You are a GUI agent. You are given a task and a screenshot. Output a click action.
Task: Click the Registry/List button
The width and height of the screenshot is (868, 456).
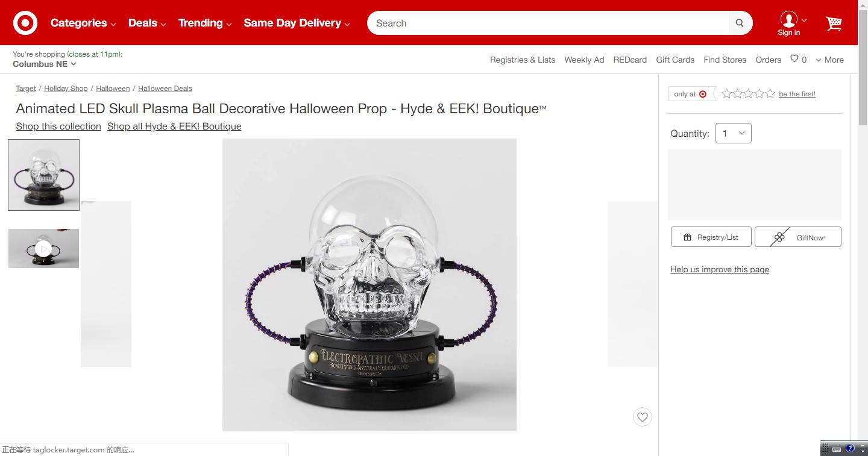click(x=711, y=237)
